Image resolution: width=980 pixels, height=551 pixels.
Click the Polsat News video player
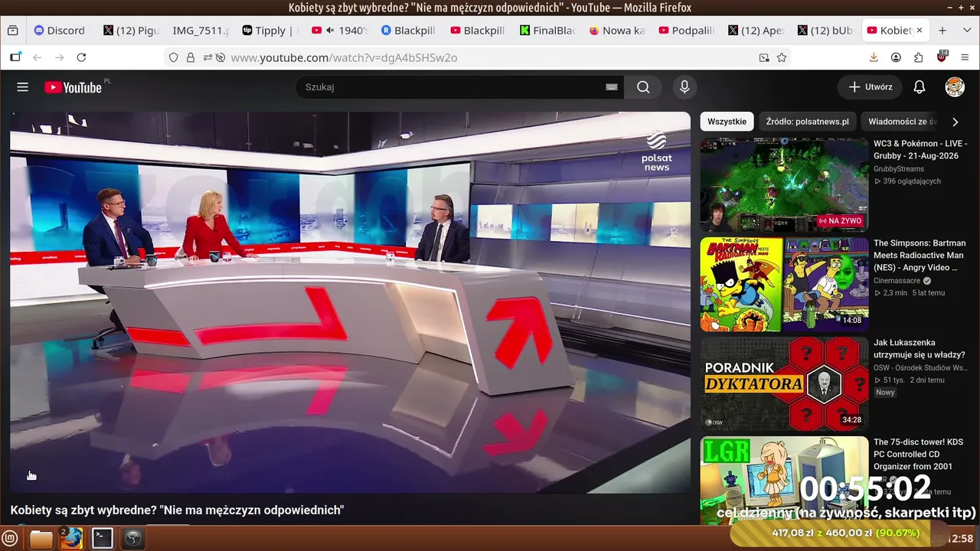(x=351, y=302)
